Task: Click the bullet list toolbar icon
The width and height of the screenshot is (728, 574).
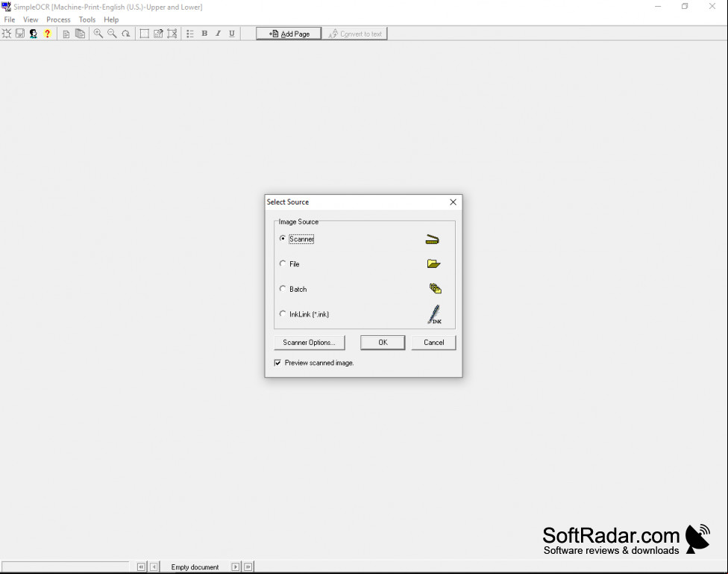Action: coord(190,34)
